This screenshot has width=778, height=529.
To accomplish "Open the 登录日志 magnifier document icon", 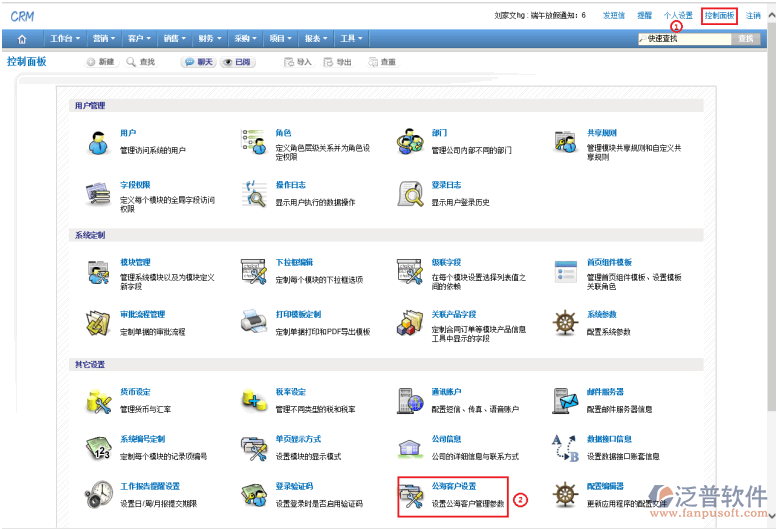I will click(x=410, y=193).
